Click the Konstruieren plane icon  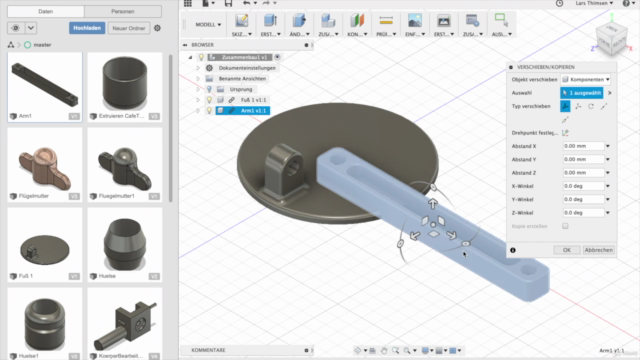(x=357, y=20)
